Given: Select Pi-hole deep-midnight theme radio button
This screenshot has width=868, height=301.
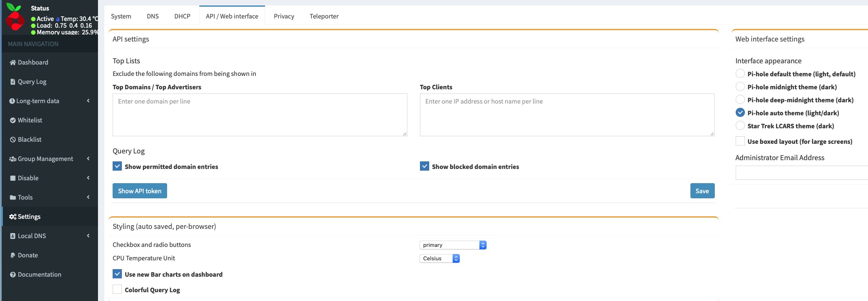Looking at the screenshot, I should (x=740, y=99).
